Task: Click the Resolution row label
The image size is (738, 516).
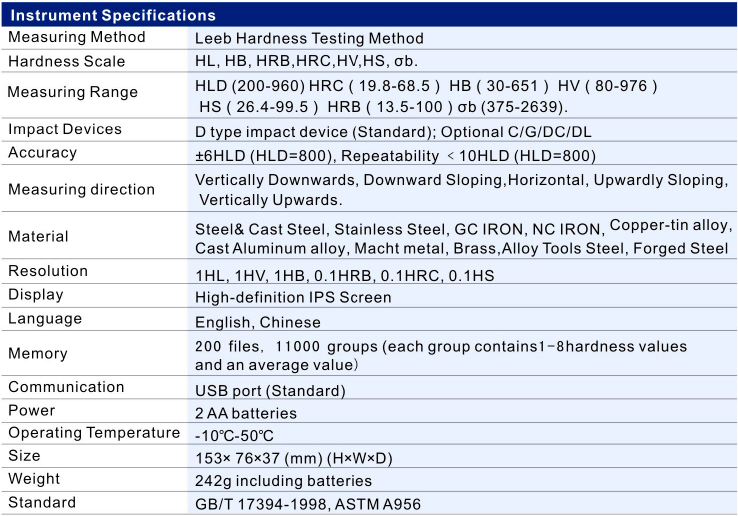Action: 48,271
